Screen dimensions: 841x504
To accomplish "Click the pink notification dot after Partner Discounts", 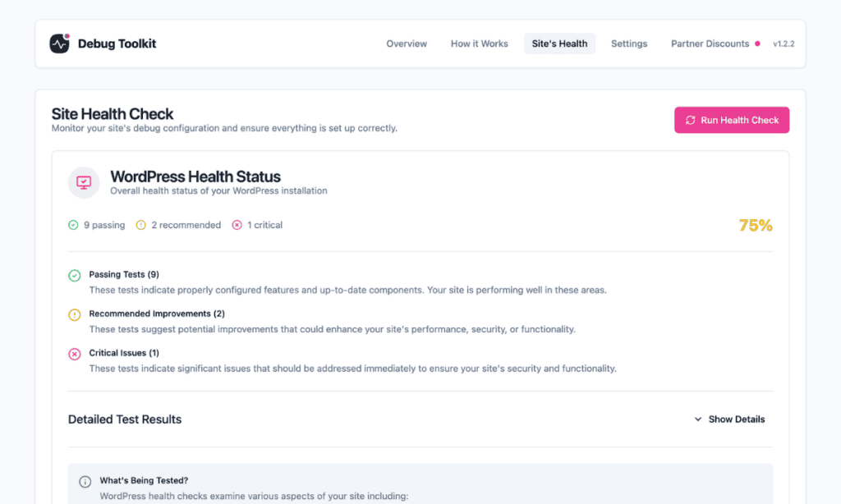I will [x=757, y=44].
